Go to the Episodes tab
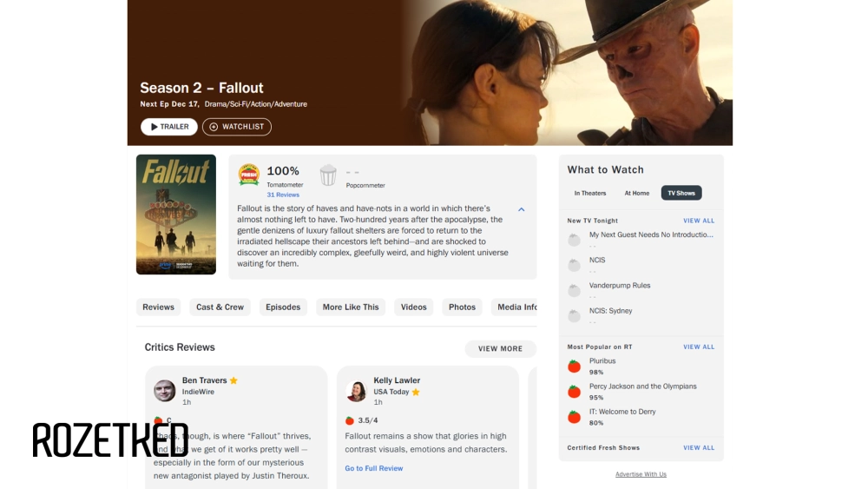The width and height of the screenshot is (868, 489). (x=283, y=307)
